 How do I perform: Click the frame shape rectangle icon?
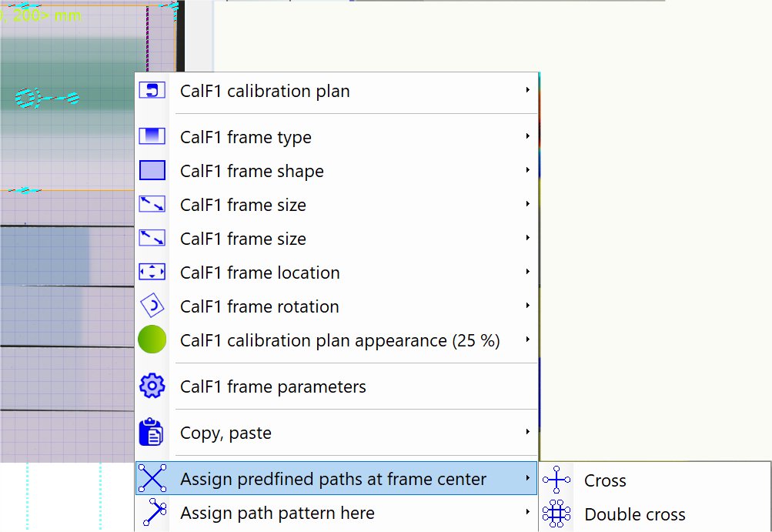152,171
